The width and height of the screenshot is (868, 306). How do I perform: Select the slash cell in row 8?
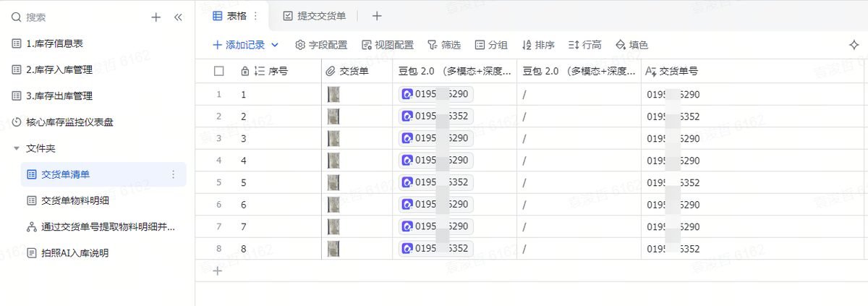pyautogui.click(x=579, y=248)
